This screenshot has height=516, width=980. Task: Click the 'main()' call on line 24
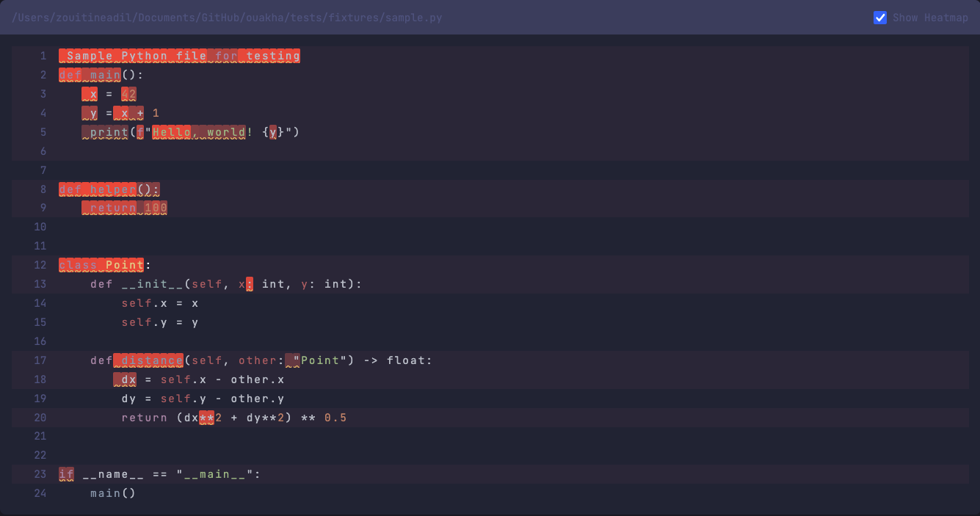(113, 493)
